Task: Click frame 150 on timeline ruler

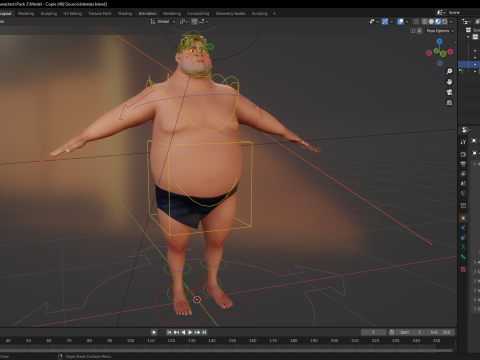Action: coord(232,341)
